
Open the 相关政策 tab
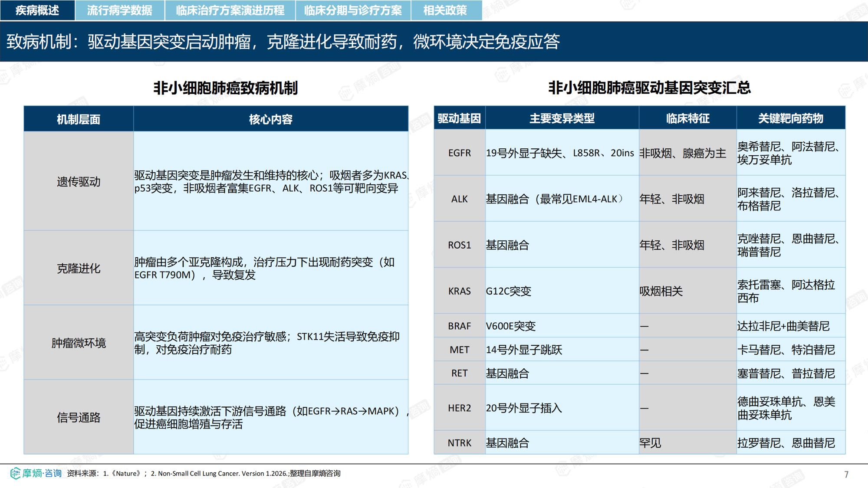point(446,10)
